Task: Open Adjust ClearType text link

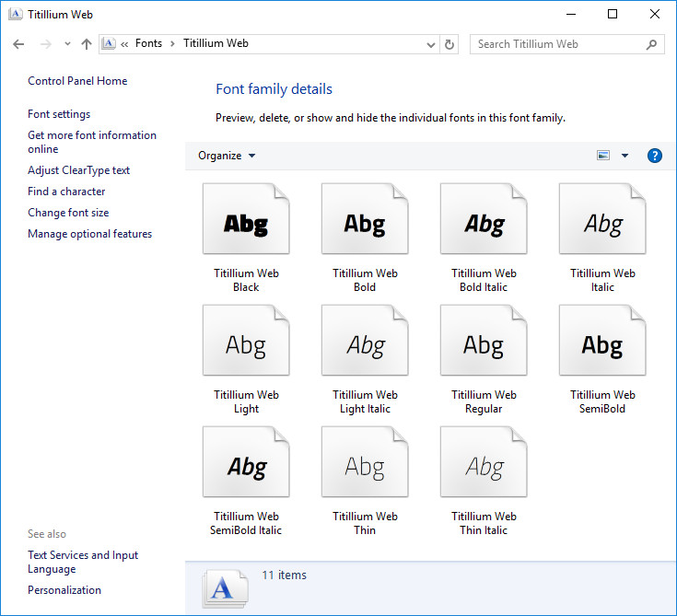Action: click(78, 170)
